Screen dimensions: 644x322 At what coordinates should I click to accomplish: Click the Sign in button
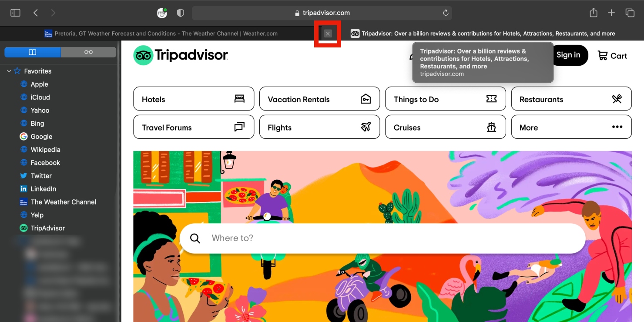(x=568, y=55)
